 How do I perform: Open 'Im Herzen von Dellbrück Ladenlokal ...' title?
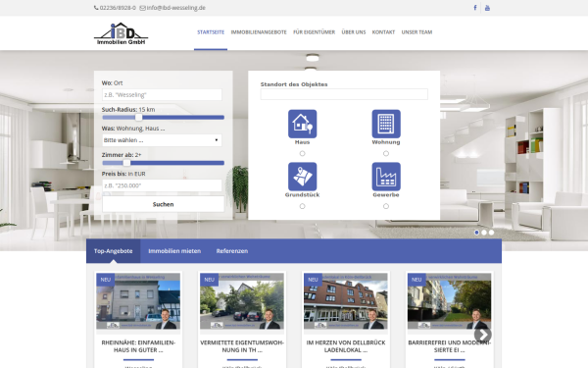346,346
